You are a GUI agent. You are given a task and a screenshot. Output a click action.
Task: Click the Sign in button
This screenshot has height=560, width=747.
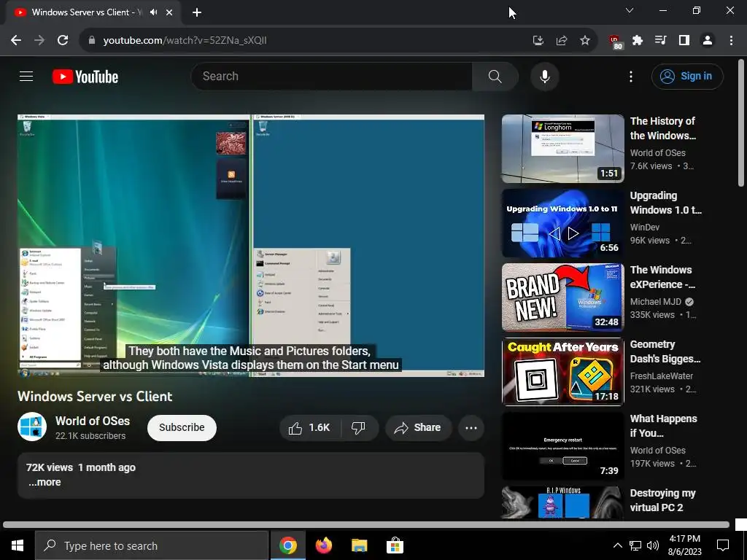coord(687,76)
